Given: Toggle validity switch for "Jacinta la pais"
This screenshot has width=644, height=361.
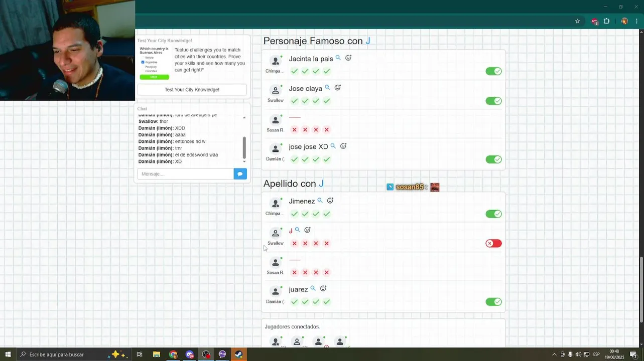Looking at the screenshot, I should click(493, 71).
